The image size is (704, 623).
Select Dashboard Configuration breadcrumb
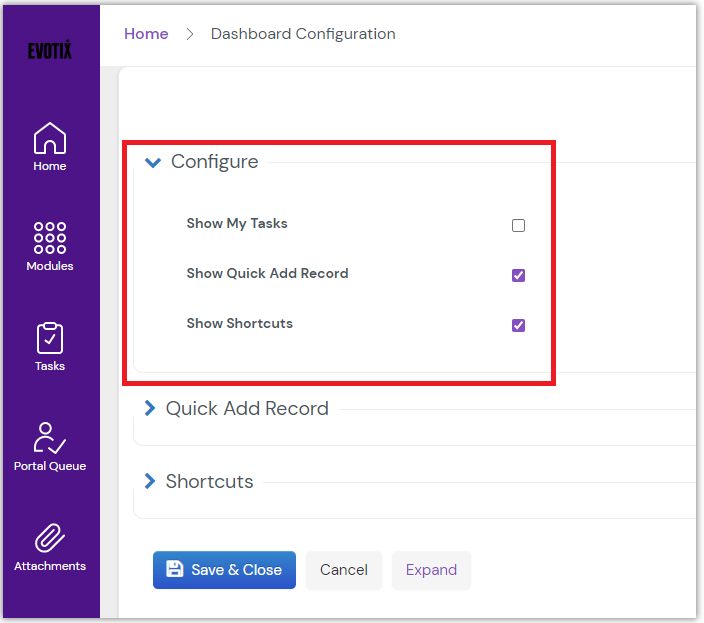tap(303, 34)
